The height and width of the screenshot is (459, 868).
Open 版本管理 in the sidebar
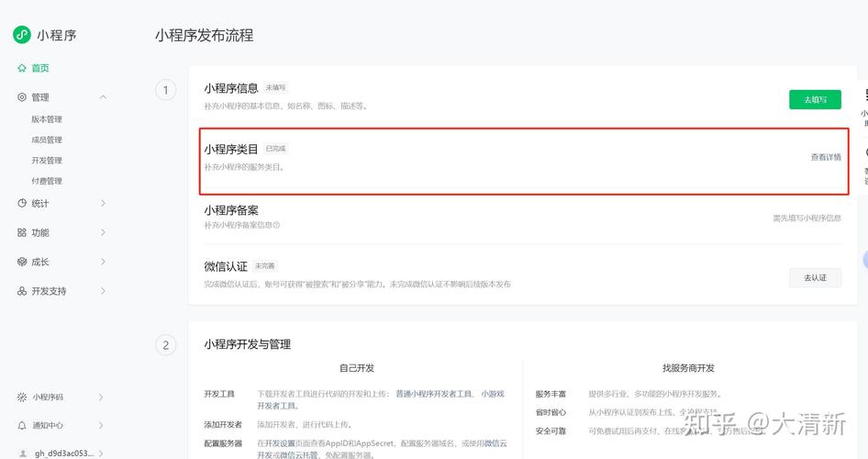(47, 119)
